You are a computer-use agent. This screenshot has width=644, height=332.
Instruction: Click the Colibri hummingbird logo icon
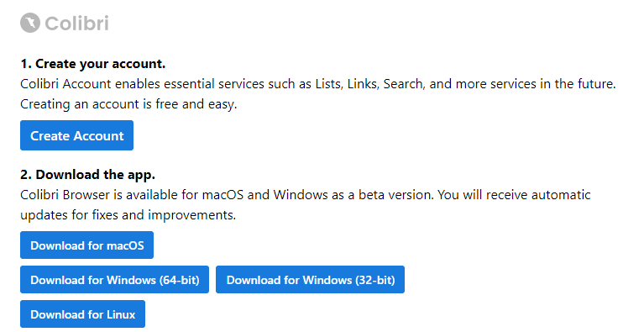[x=30, y=23]
